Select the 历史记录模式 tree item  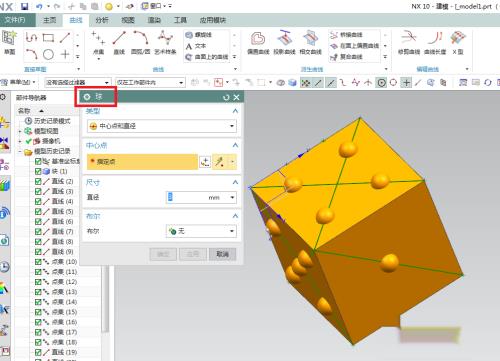tap(48, 121)
